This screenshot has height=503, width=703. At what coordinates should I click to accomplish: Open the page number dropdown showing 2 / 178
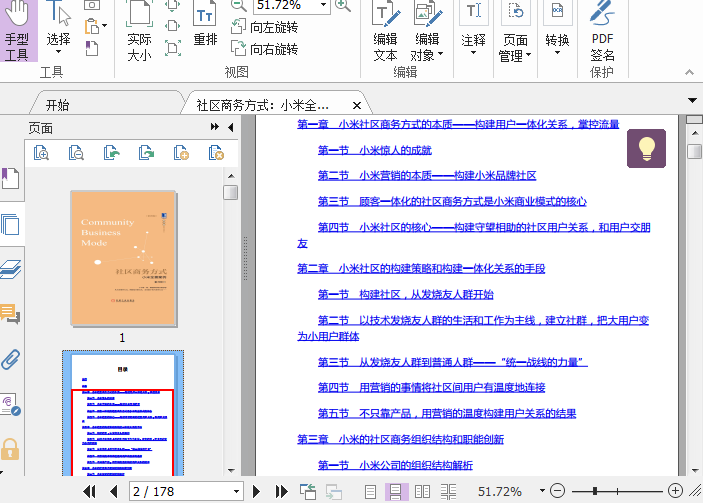(x=237, y=492)
